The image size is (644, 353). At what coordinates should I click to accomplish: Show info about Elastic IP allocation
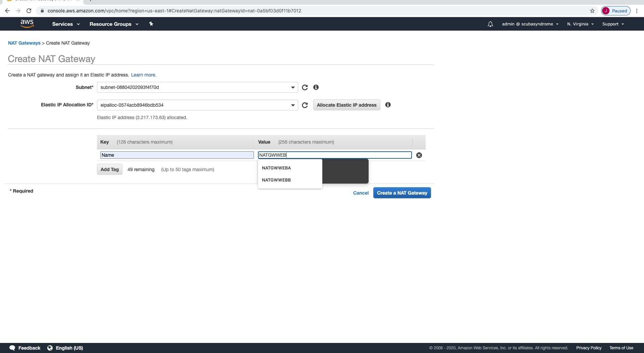click(x=388, y=105)
